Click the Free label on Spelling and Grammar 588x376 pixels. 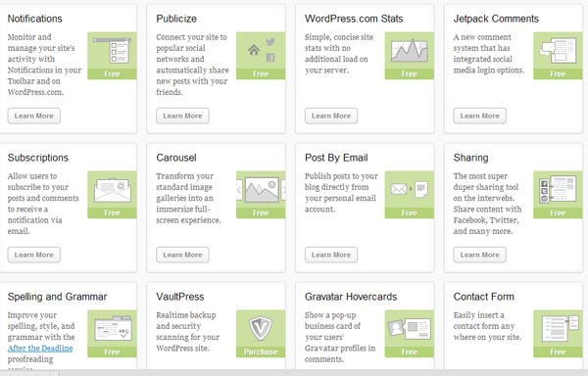click(112, 352)
